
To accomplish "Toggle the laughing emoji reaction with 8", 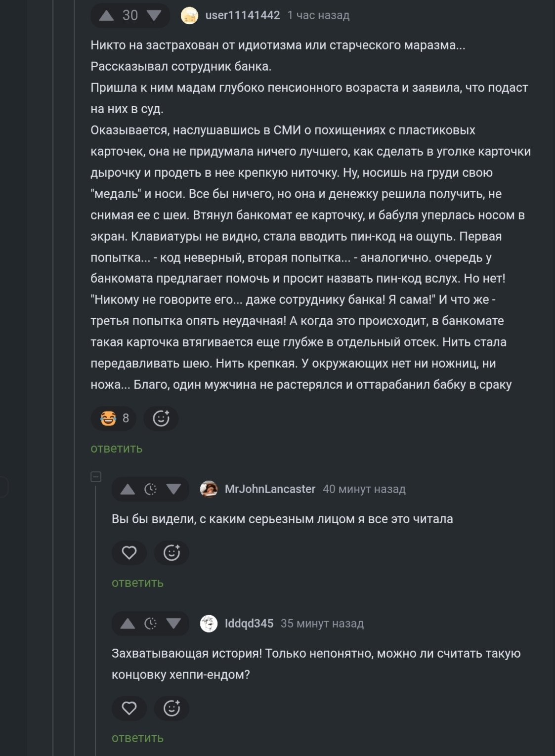I will pos(115,419).
